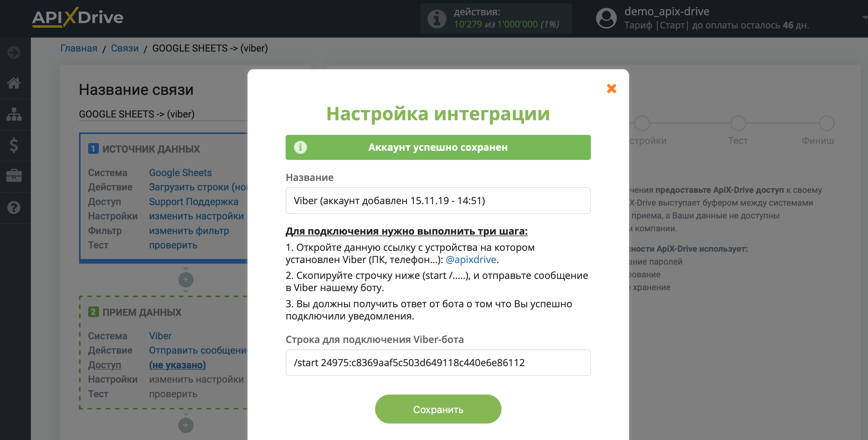This screenshot has width=868, height=440.
Task: Click the actions info icon in header
Action: pyautogui.click(x=437, y=19)
